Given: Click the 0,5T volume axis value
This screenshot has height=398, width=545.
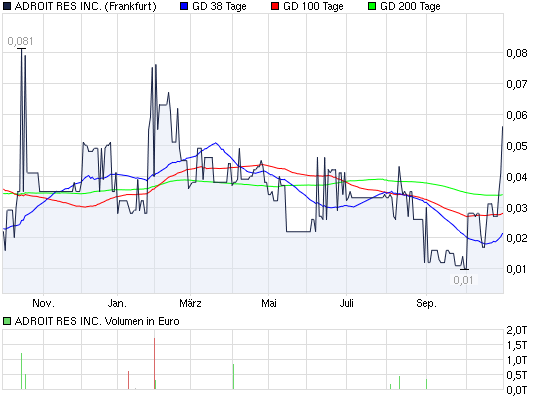Looking at the screenshot, I should coord(517,375).
